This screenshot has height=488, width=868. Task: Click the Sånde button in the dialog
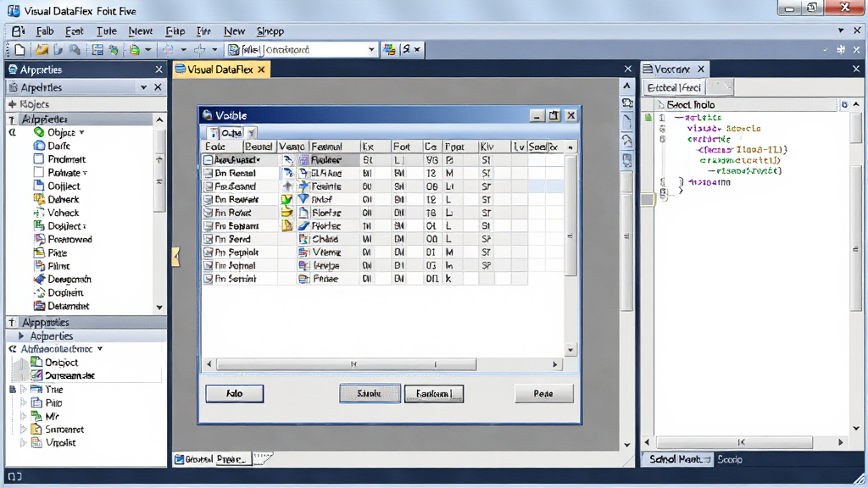[370, 393]
